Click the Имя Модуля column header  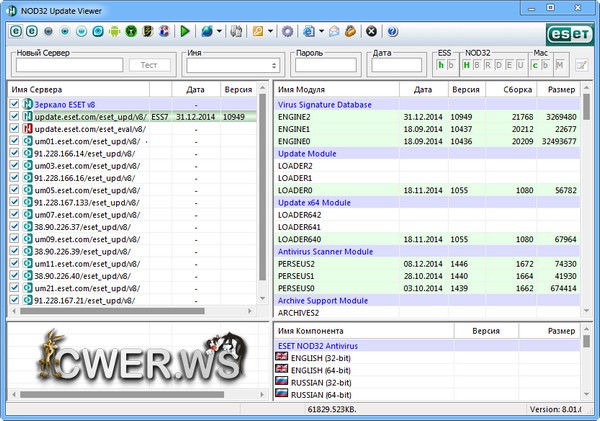point(335,89)
